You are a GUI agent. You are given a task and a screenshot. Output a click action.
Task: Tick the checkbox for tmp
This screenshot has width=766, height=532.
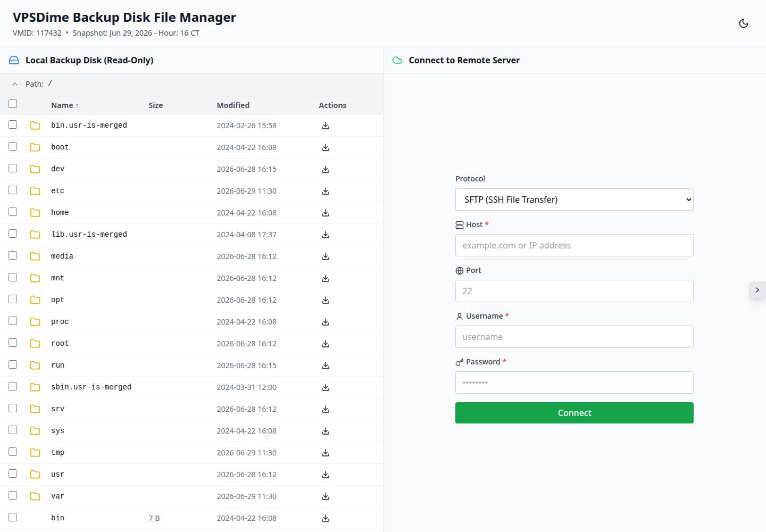(x=13, y=452)
